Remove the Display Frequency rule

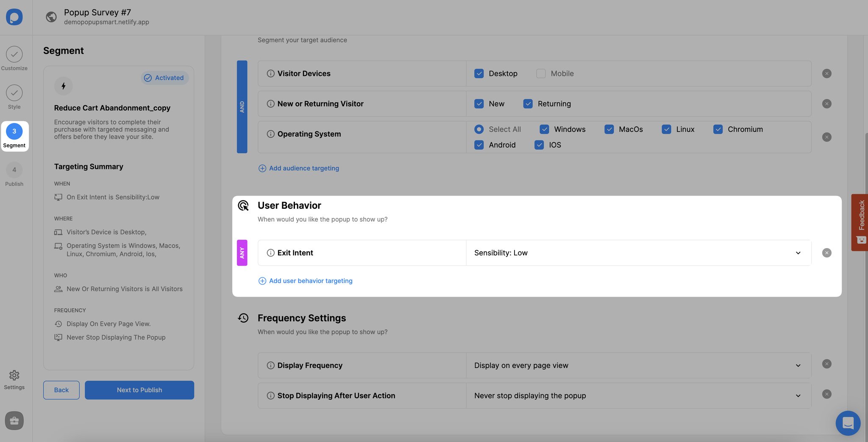[826, 364]
